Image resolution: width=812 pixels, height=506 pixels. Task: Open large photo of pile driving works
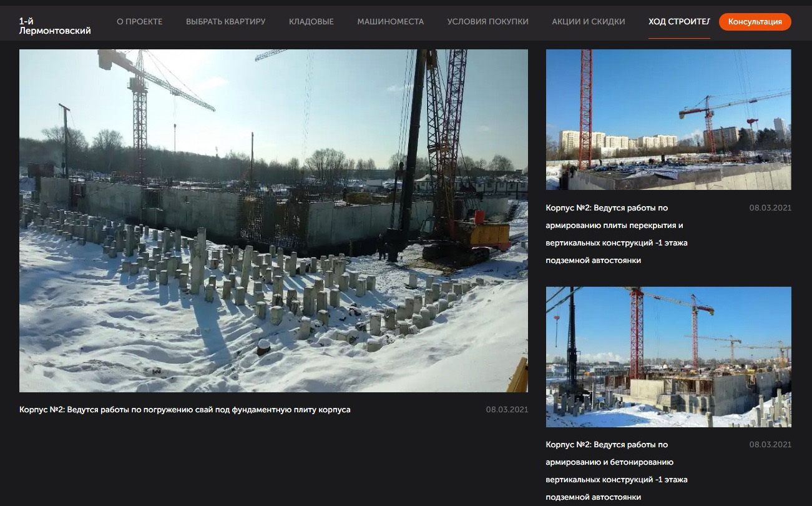coord(273,221)
